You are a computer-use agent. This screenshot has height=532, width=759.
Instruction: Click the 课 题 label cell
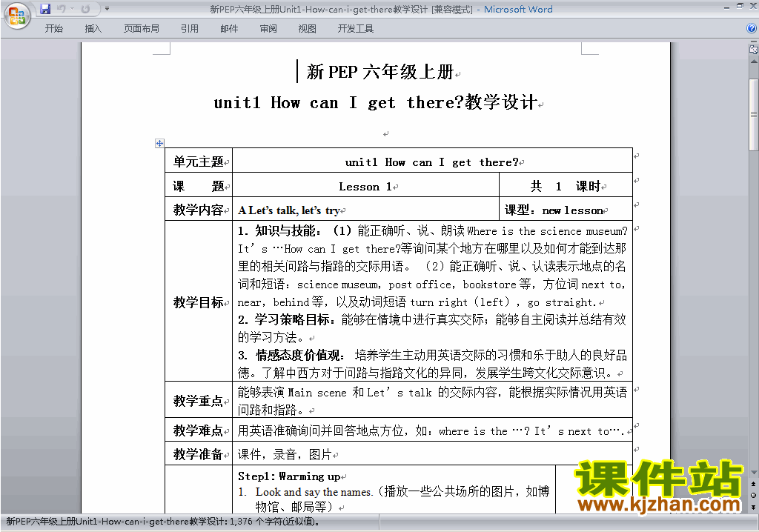[199, 186]
